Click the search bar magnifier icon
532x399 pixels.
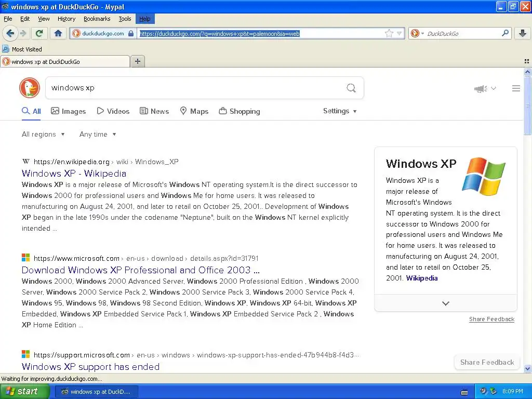coord(505,33)
